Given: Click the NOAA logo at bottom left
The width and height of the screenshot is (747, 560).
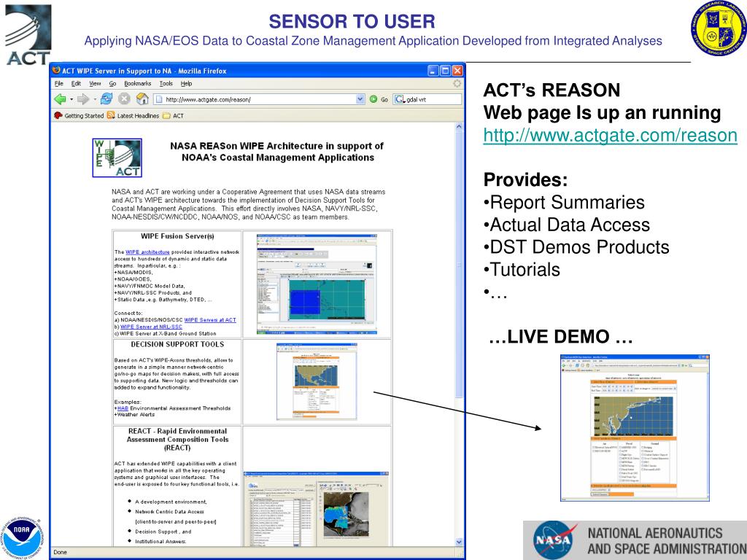Looking at the screenshot, I should coord(21,537).
